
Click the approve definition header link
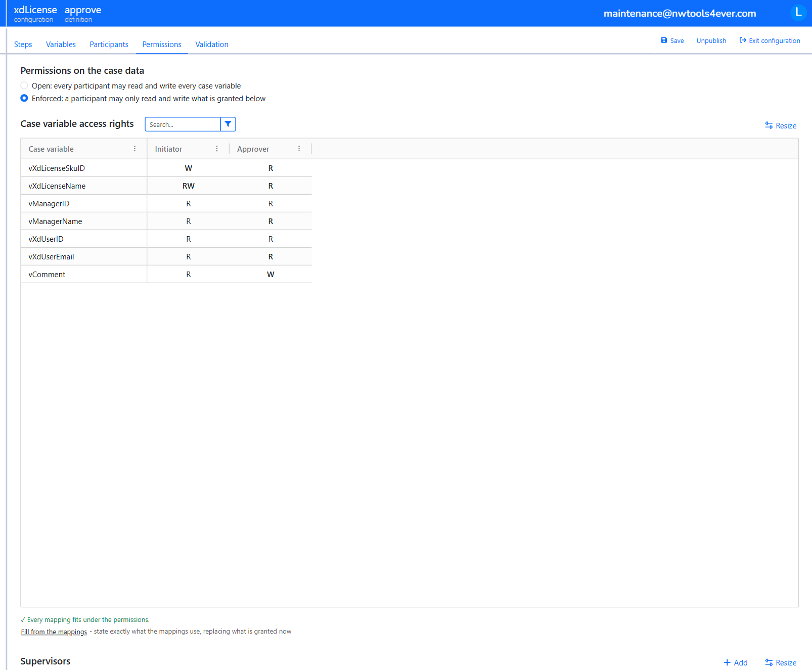(83, 14)
